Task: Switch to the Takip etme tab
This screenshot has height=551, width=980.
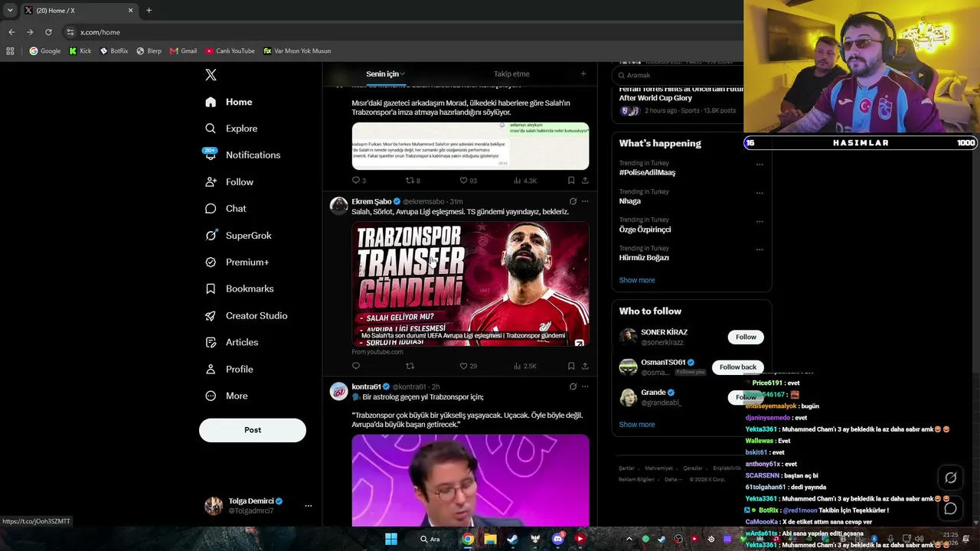Action: click(511, 74)
